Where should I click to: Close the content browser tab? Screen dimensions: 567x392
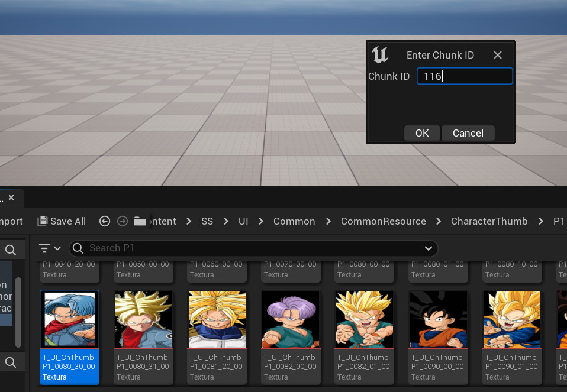[x=11, y=197]
